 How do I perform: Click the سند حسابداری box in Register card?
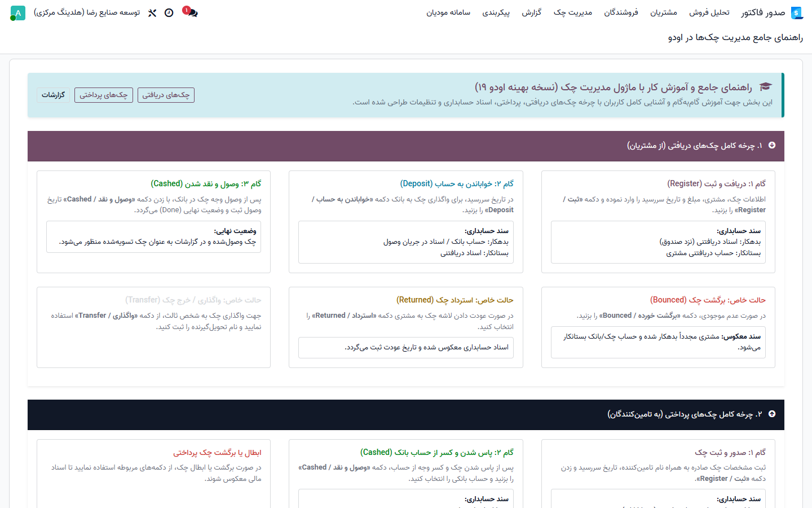(658, 242)
